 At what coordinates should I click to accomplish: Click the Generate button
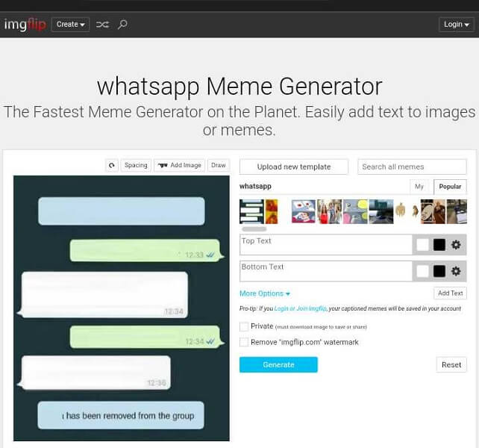click(278, 365)
